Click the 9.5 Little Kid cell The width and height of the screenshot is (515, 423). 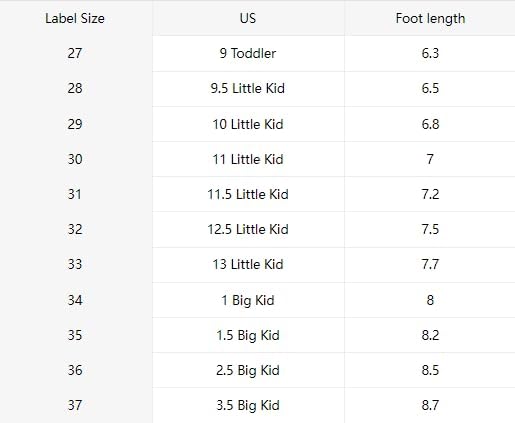pyautogui.click(x=248, y=89)
